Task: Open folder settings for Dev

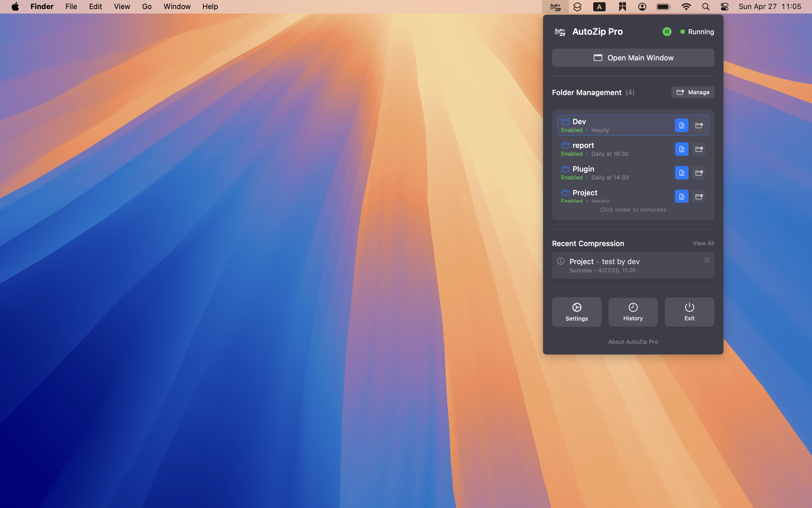Action: pyautogui.click(x=699, y=125)
